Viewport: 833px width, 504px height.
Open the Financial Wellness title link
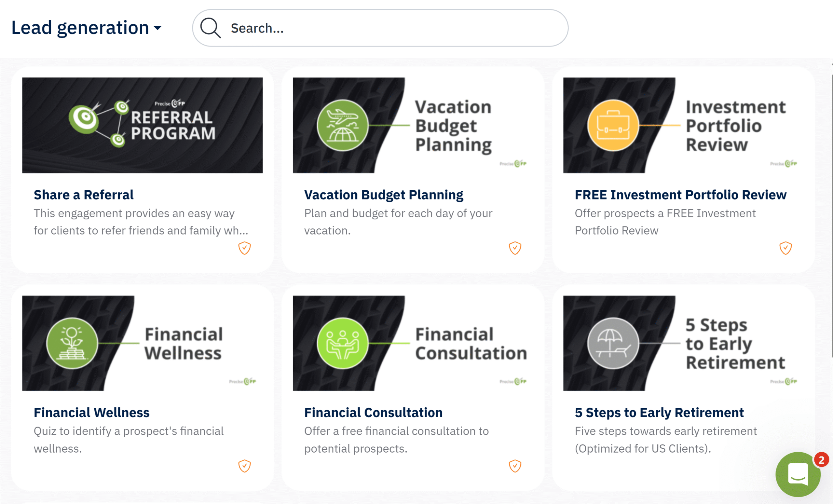click(91, 412)
